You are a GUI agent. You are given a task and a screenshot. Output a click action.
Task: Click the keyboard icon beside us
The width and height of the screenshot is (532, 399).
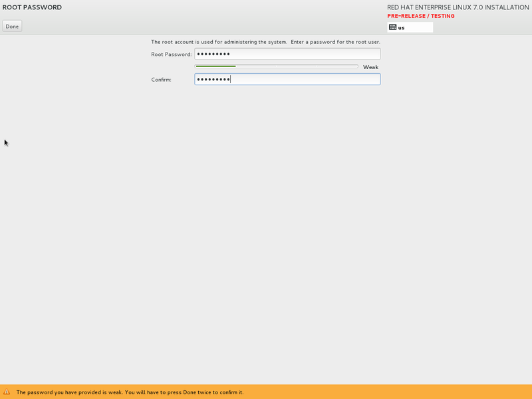392,27
